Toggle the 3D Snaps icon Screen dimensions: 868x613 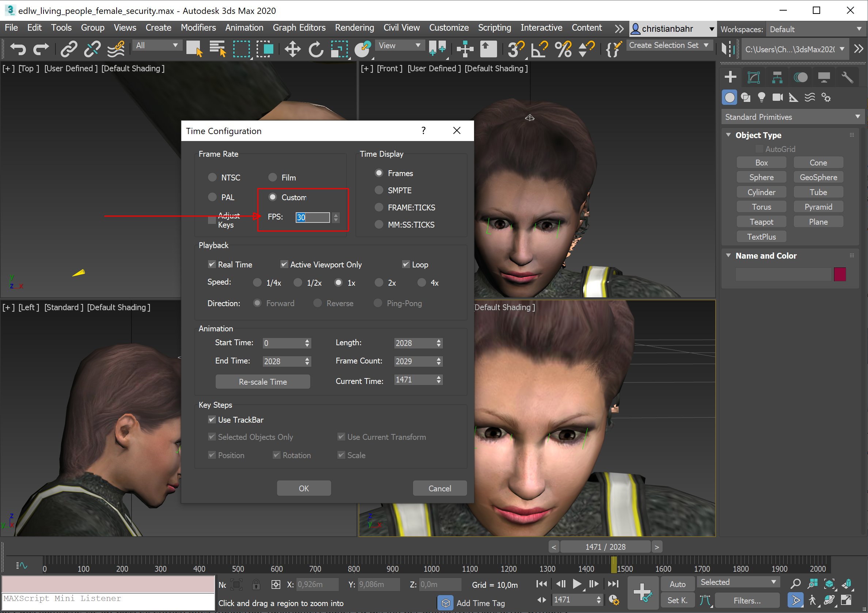tap(516, 50)
